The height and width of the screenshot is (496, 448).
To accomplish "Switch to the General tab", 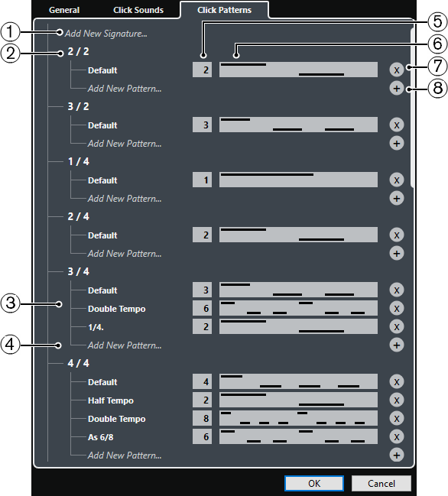I will (64, 10).
